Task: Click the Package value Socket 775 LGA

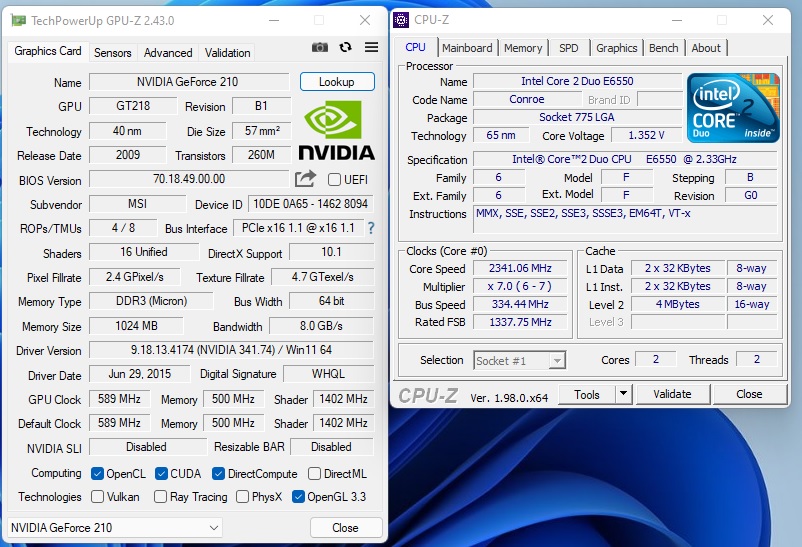Action: pyautogui.click(x=577, y=117)
